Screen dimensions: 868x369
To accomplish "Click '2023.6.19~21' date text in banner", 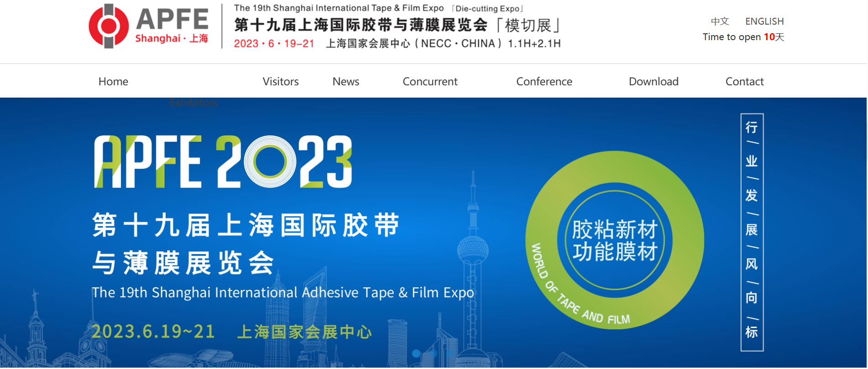I will [153, 332].
